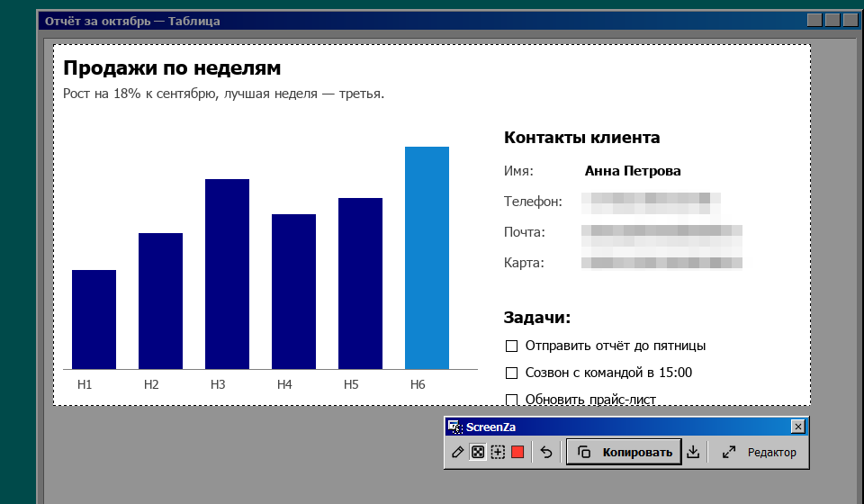Viewport: 864px width, 504px height.
Task: Click the blurred card number value
Action: [x=661, y=264]
